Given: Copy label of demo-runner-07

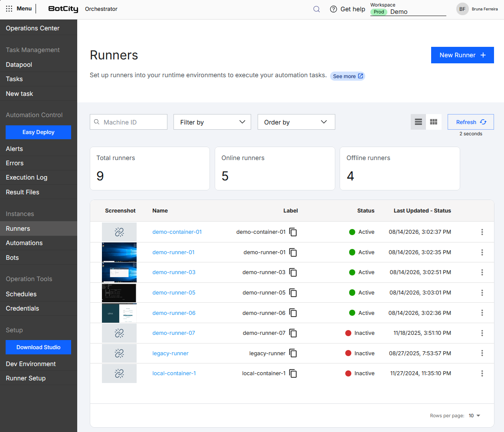Looking at the screenshot, I should pos(293,333).
